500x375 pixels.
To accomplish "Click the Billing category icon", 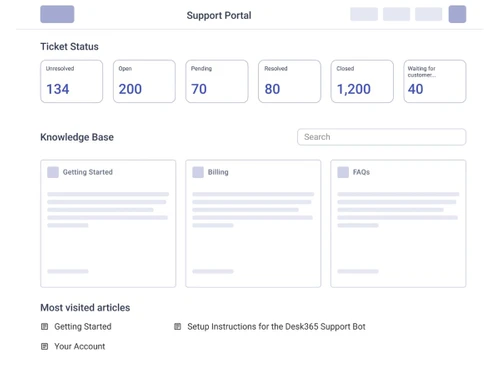I will coord(198,172).
